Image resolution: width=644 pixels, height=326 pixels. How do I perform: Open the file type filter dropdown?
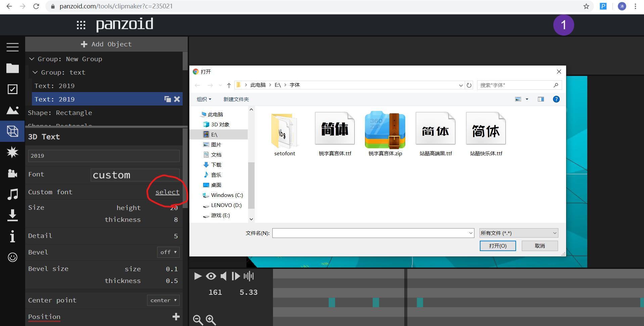point(519,233)
